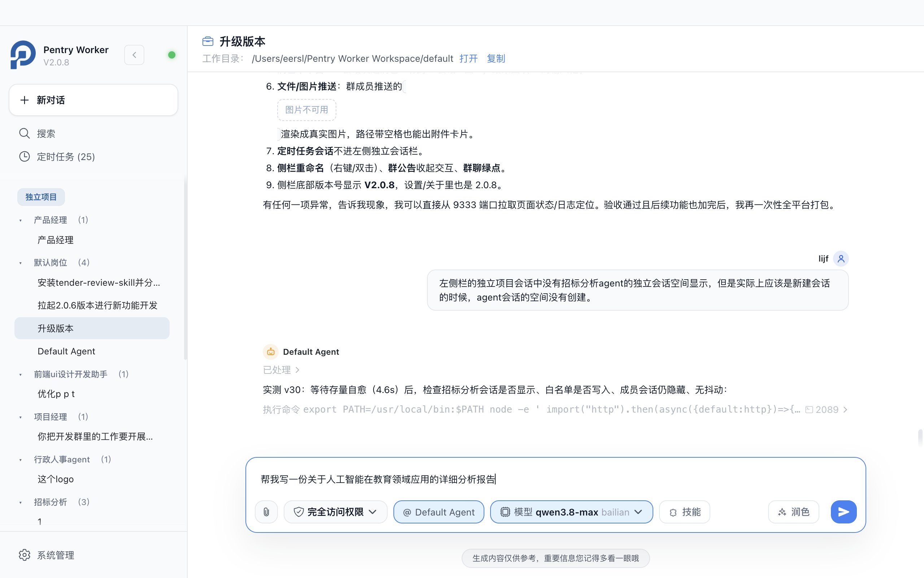Open the 完全访问权限 permission dropdown
This screenshot has height=578, width=924.
[x=335, y=512]
